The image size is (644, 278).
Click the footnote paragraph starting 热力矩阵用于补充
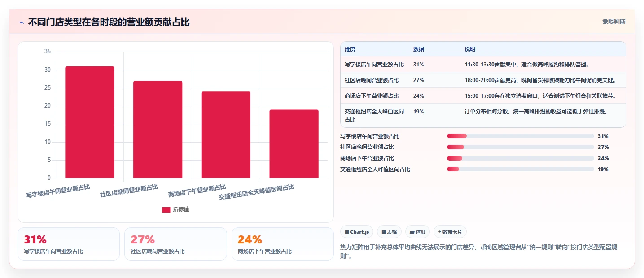pos(479,252)
